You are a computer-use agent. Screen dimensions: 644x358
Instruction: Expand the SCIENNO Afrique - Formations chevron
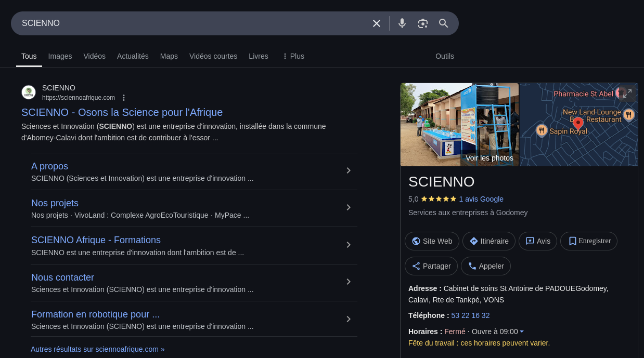tap(349, 245)
